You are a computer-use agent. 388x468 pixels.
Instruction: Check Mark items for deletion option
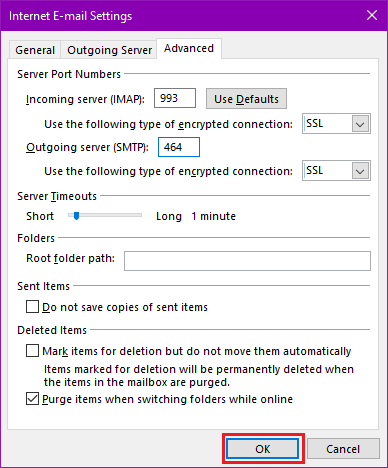pyautogui.click(x=32, y=351)
